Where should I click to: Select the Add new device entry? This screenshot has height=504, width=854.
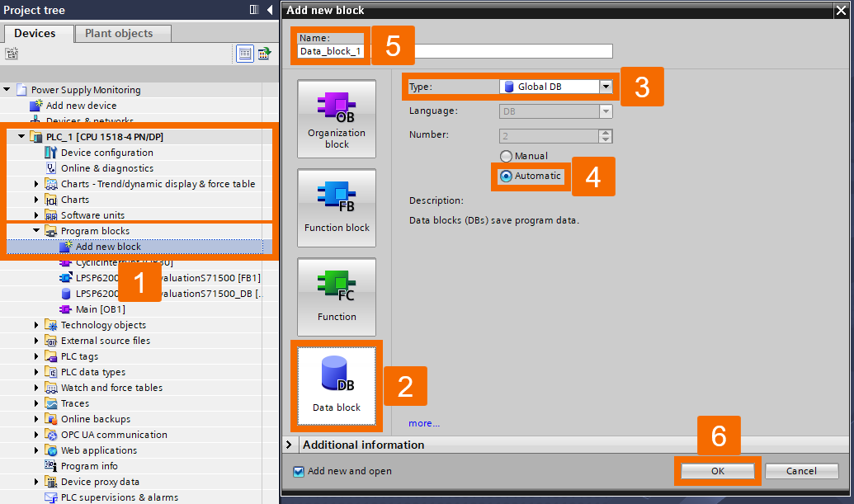81,106
